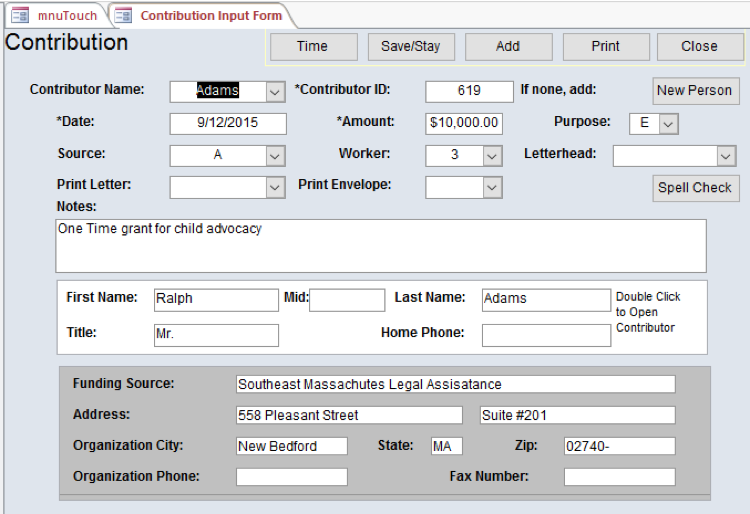The image size is (750, 514).
Task: Open the Purpose dropdown list
Action: (x=668, y=123)
